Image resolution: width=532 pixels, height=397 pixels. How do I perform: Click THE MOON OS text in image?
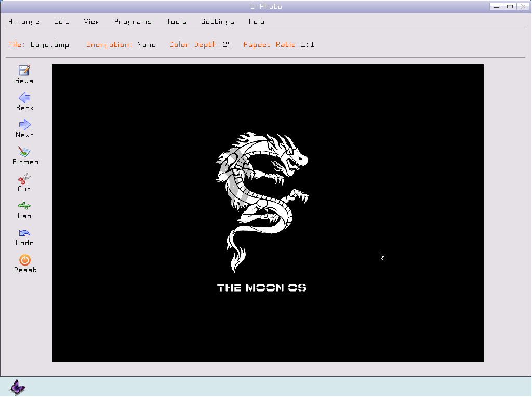(x=262, y=288)
